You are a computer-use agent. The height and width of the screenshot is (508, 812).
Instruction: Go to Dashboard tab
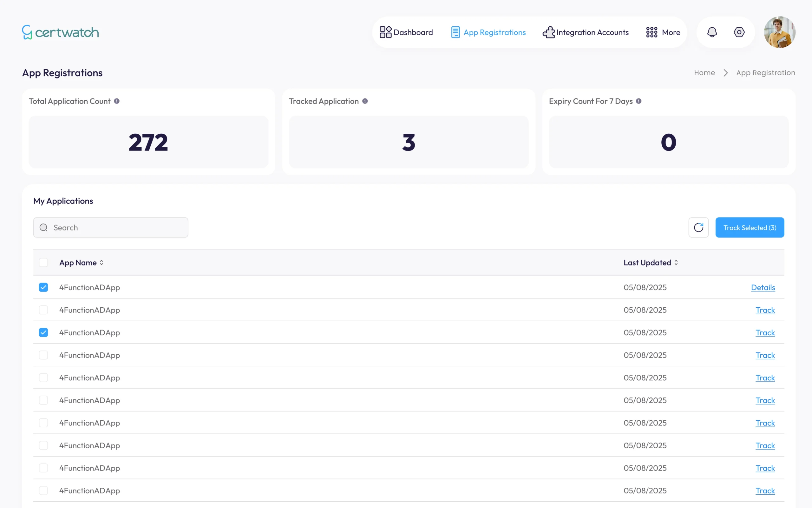pyautogui.click(x=406, y=32)
